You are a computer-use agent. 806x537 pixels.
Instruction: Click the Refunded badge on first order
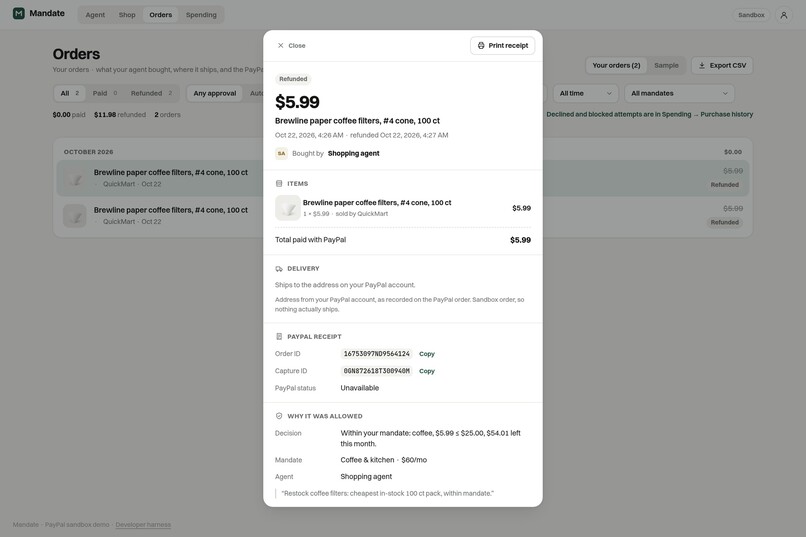pos(724,185)
